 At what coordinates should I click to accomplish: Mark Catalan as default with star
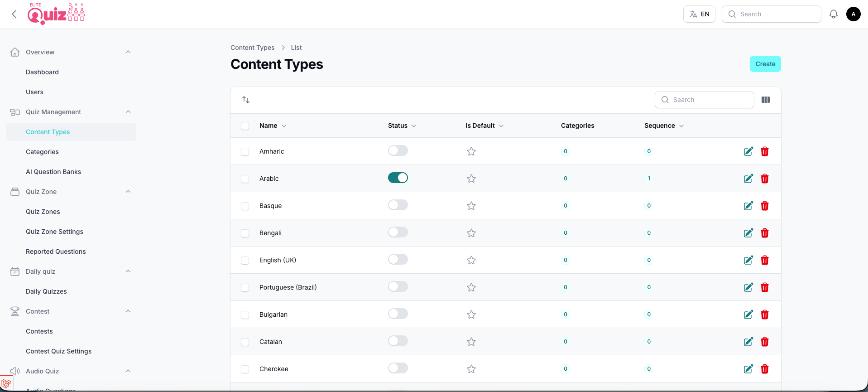(471, 342)
